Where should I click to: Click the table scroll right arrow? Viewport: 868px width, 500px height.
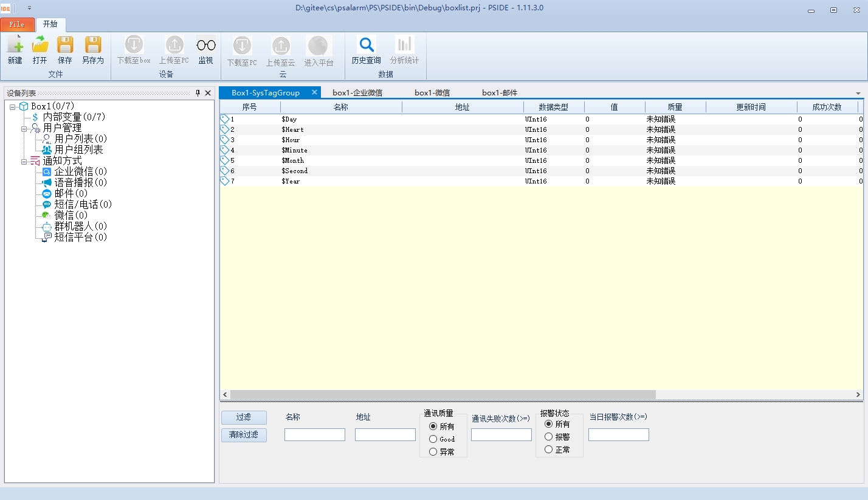pos(858,395)
